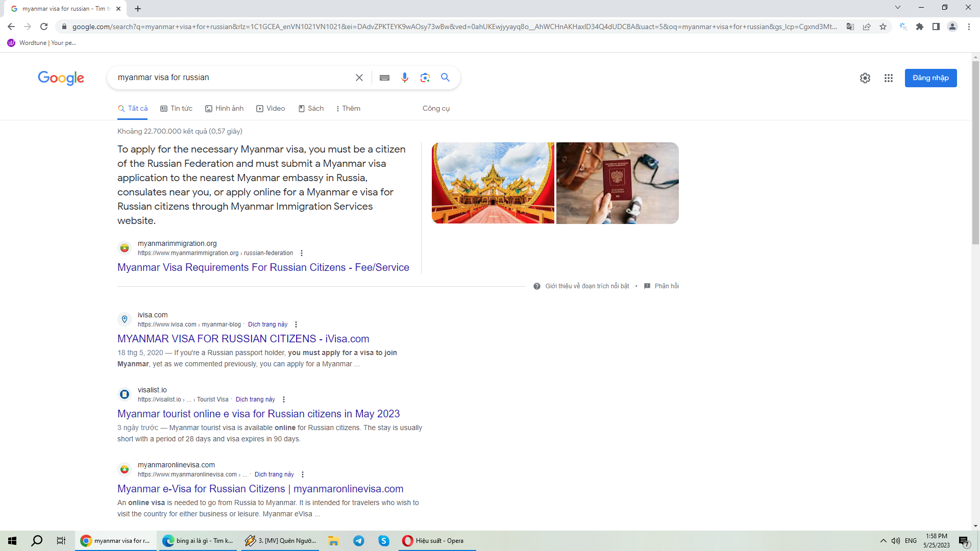Switch the ENG input language indicator
Image resolution: width=980 pixels, height=551 pixels.
pyautogui.click(x=911, y=541)
